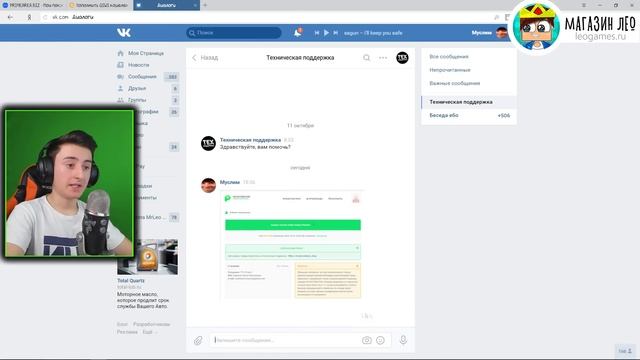Click the camera icon in the message box
Viewport: 640px width, 360px height.
coord(367,340)
